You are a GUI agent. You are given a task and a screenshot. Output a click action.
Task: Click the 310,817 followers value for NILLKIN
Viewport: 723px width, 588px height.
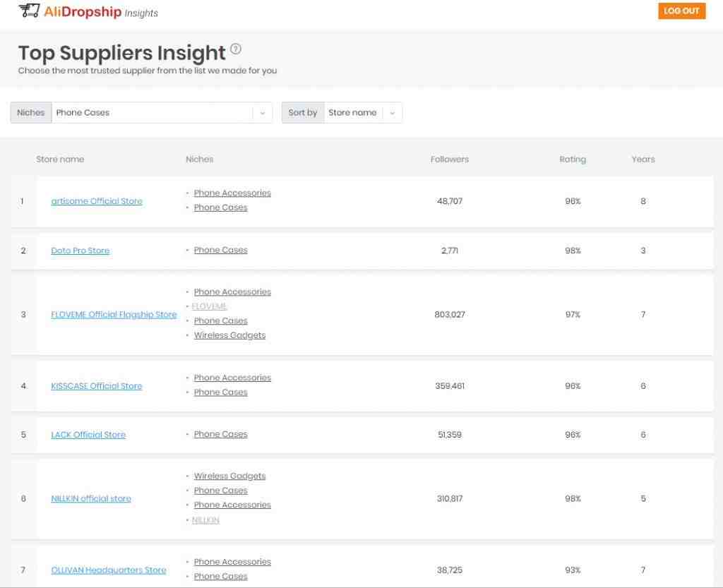coord(450,498)
